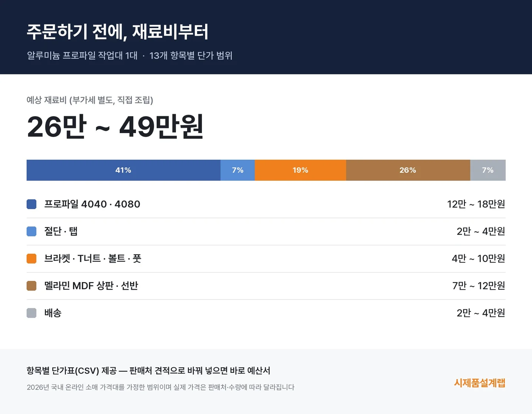Viewport: 532px width, 414px height.
Task: Click the subtitle 알루미늄 프로파일 작업대 1대
Action: [82, 56]
